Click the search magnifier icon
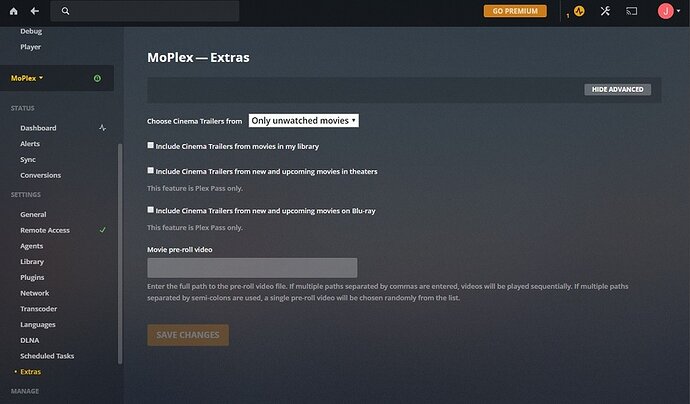The height and width of the screenshot is (404, 690). (x=66, y=11)
